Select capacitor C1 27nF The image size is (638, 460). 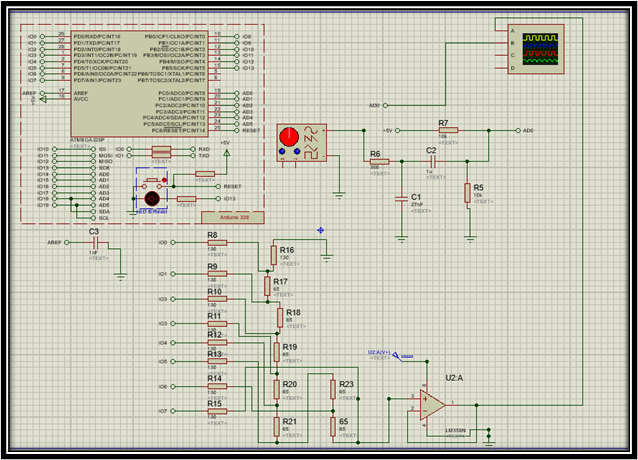[401, 199]
